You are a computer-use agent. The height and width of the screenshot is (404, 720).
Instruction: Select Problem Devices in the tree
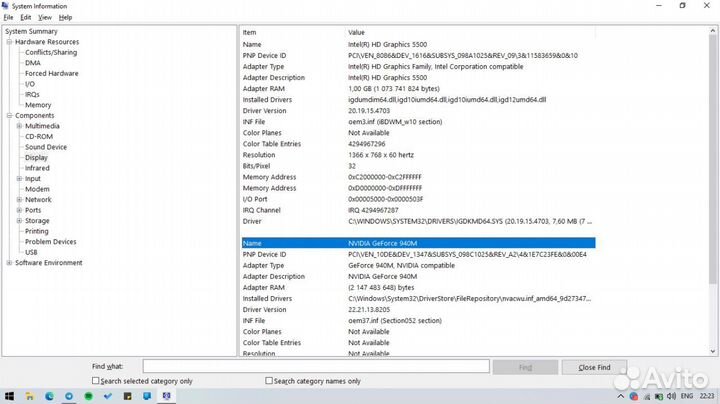(x=51, y=242)
